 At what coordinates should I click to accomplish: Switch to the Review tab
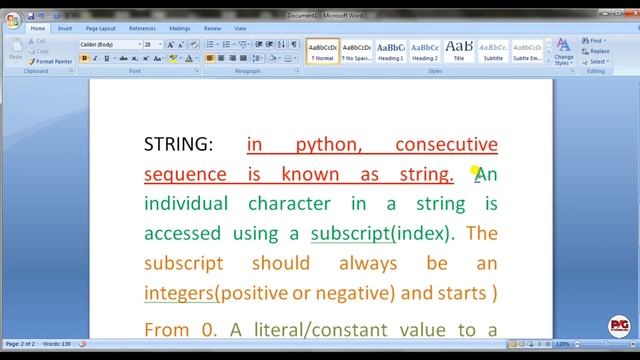(x=212, y=29)
